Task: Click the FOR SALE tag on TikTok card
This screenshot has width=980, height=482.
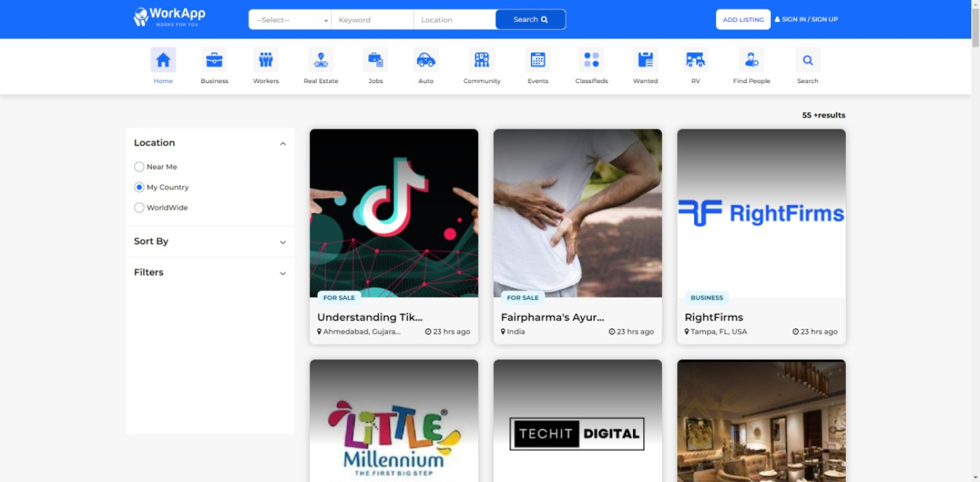Action: [x=339, y=298]
